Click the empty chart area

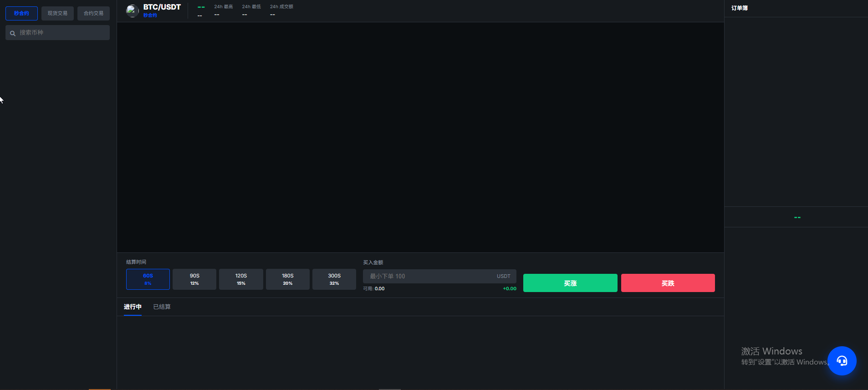[420, 137]
